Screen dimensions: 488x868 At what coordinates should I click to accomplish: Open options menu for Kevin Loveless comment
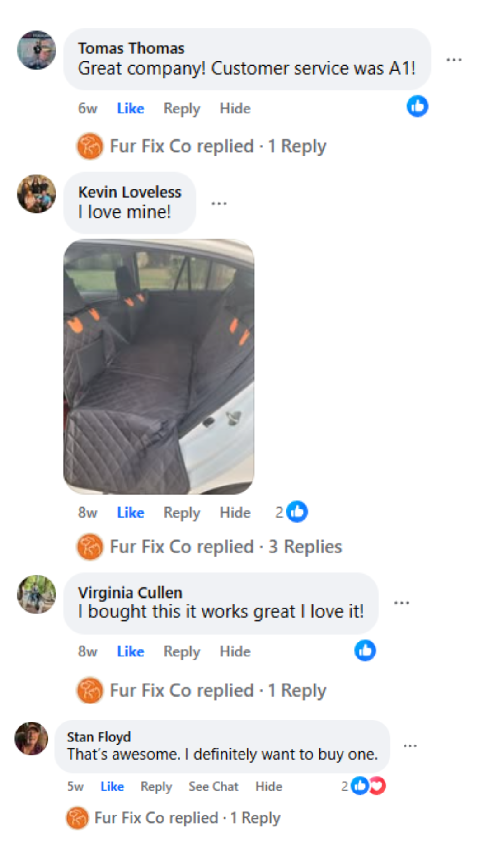(x=219, y=203)
